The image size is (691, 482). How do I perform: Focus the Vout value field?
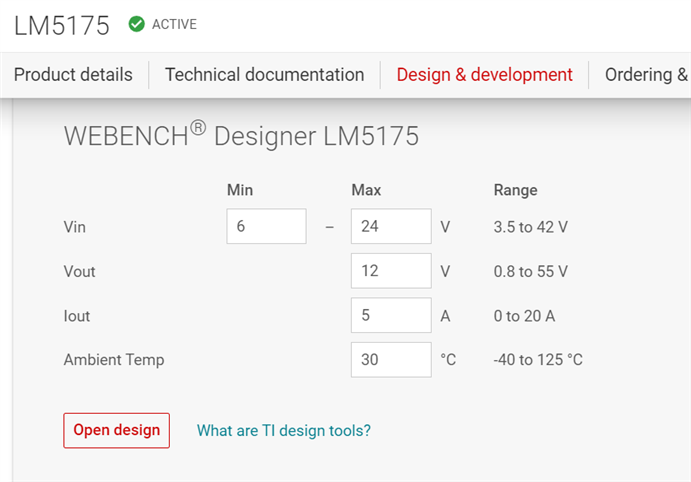[x=390, y=271]
